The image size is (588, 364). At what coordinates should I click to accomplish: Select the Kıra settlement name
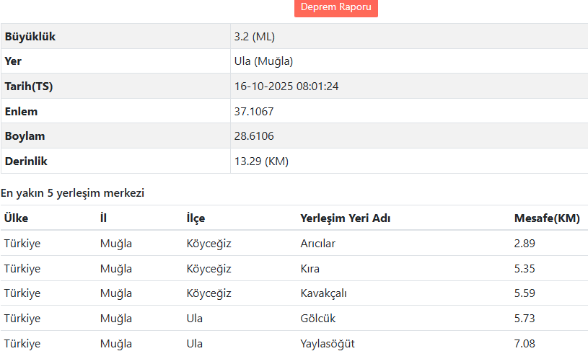pyautogui.click(x=310, y=269)
